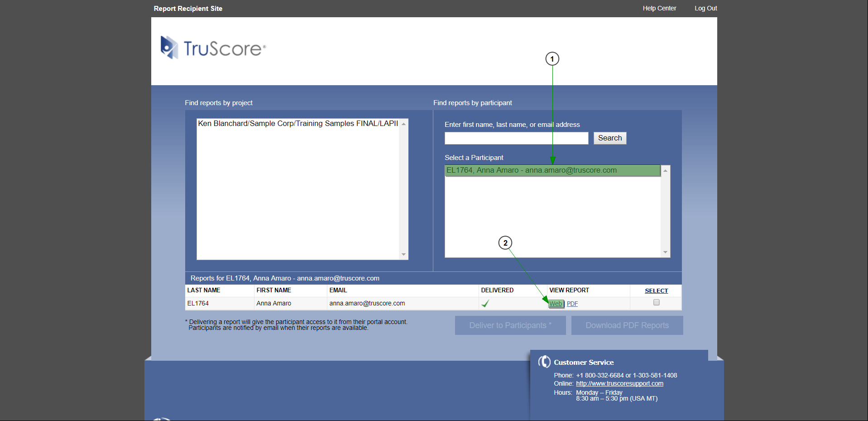Click the project list scroll down arrow
Image resolution: width=868 pixels, height=421 pixels.
[403, 255]
